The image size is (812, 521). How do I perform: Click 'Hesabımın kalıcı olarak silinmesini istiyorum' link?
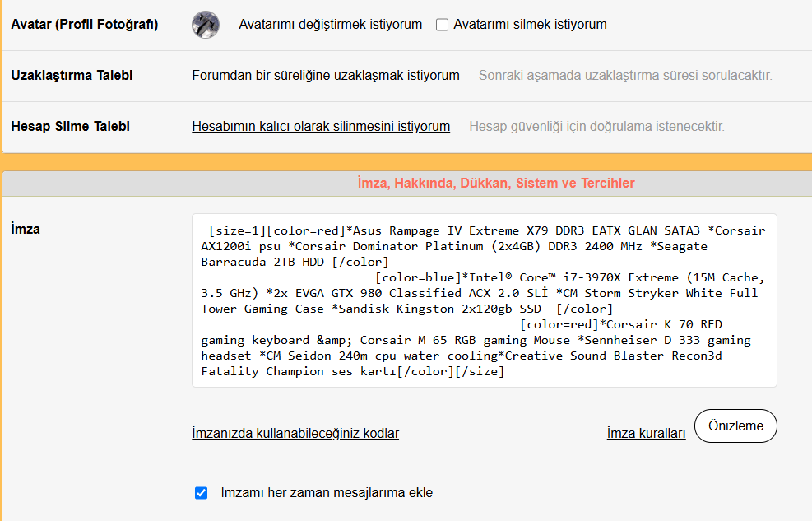[x=321, y=127]
